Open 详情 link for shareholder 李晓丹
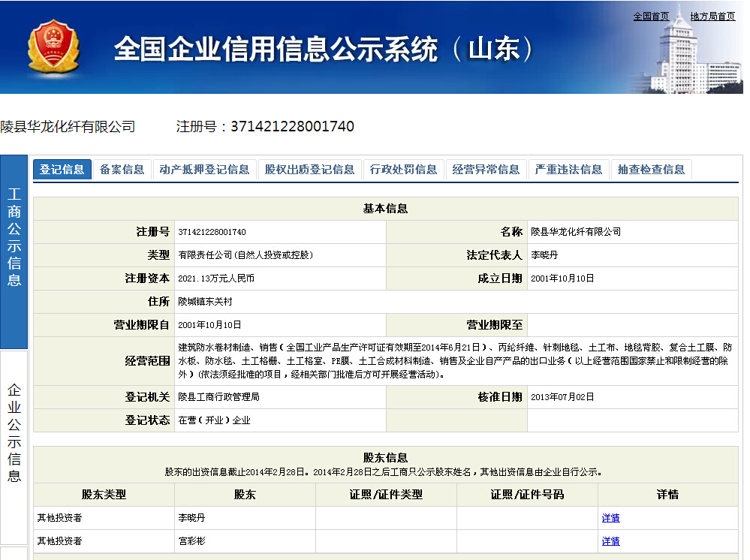The height and width of the screenshot is (560, 750). 611,518
